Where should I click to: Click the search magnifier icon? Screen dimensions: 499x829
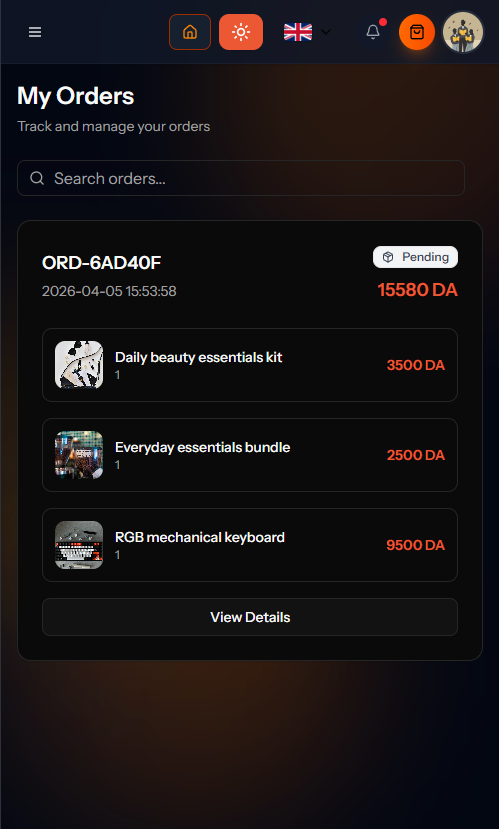[x=37, y=178]
